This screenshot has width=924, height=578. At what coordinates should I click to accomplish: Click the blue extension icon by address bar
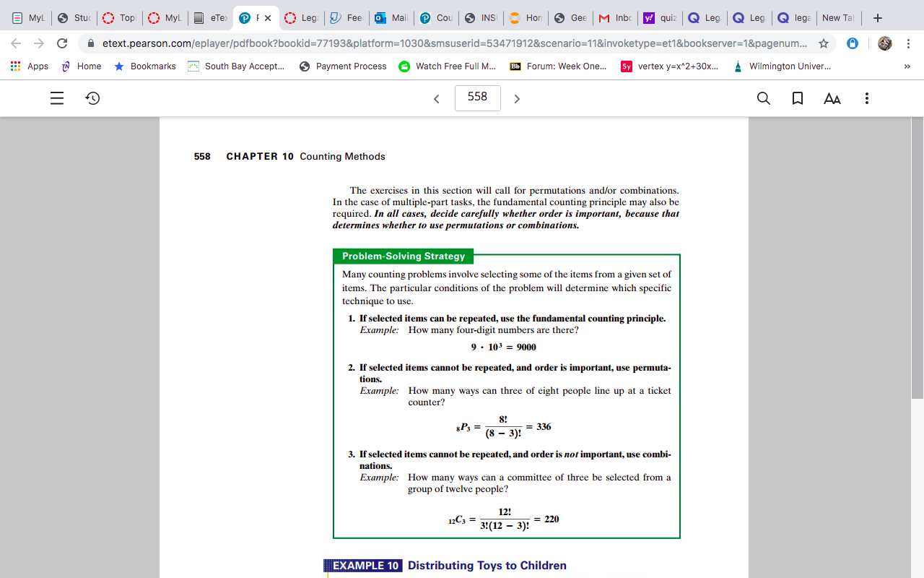click(853, 43)
